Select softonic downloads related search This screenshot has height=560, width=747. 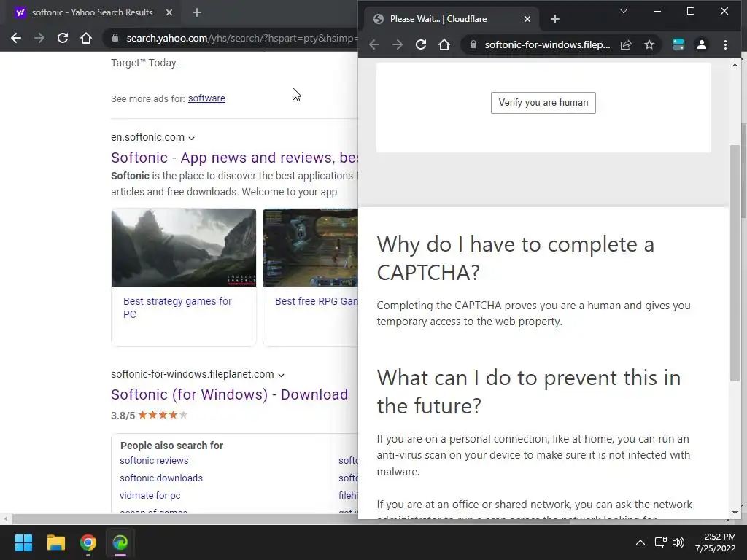click(161, 478)
